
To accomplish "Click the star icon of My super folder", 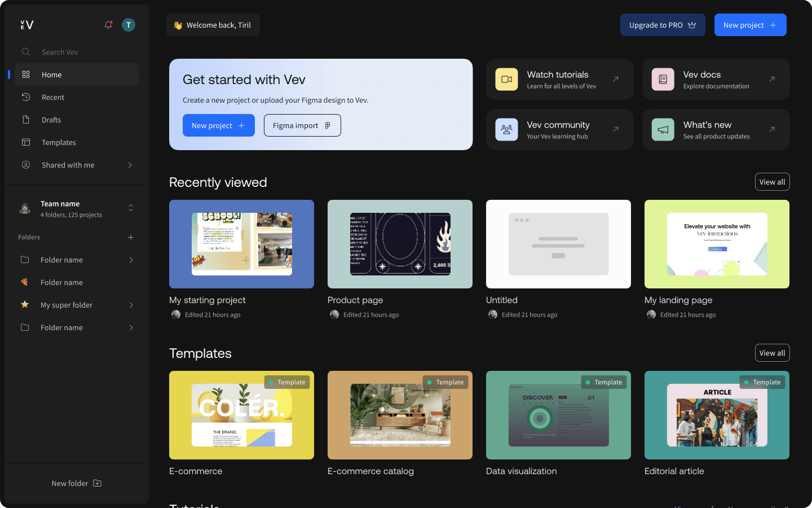I will point(25,304).
